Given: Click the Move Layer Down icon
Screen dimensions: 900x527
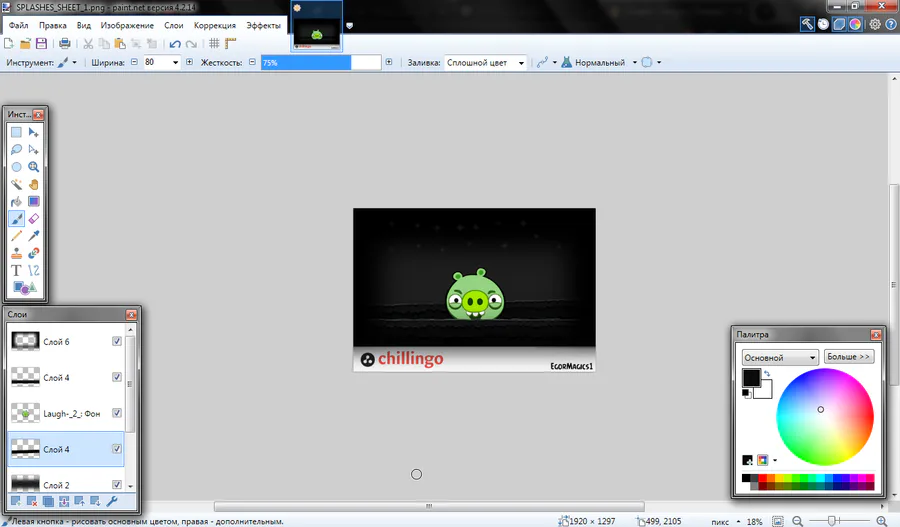Looking at the screenshot, I should (x=95, y=501).
